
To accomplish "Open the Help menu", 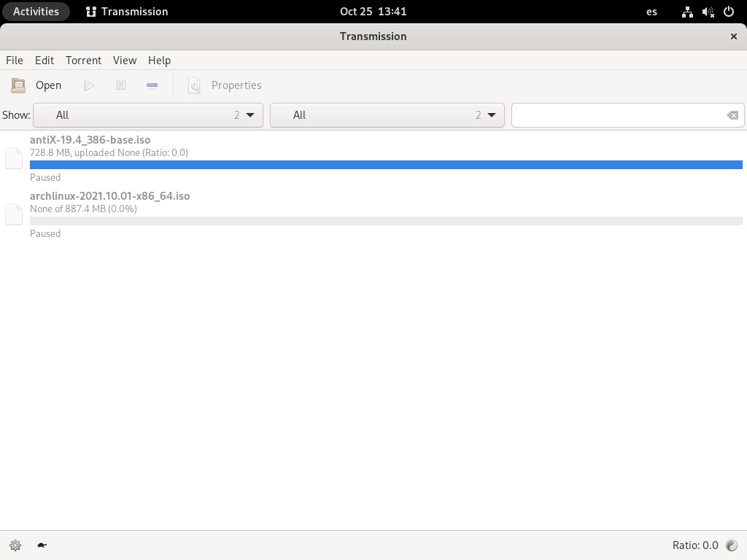I will coord(159,61).
